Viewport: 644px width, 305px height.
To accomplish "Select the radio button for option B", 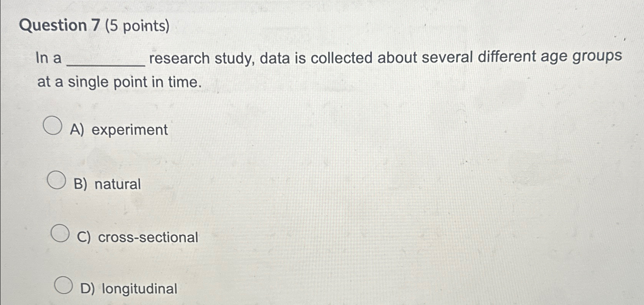I will pyautogui.click(x=56, y=179).
